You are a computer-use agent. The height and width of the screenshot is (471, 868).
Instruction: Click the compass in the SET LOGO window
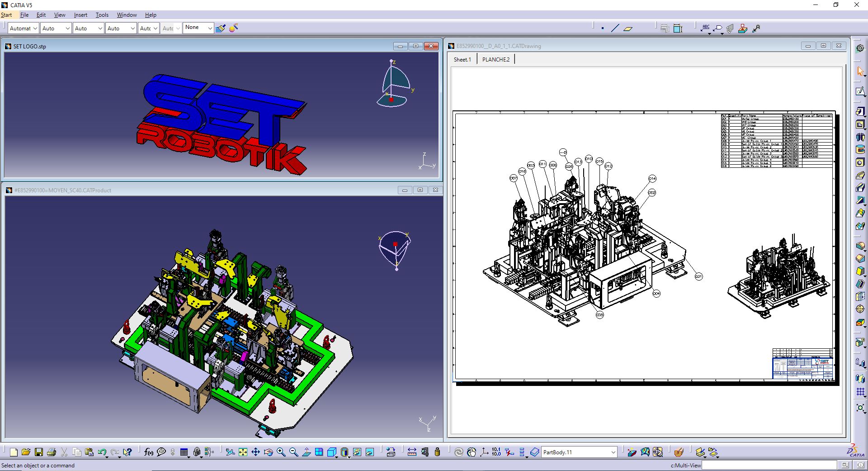394,84
